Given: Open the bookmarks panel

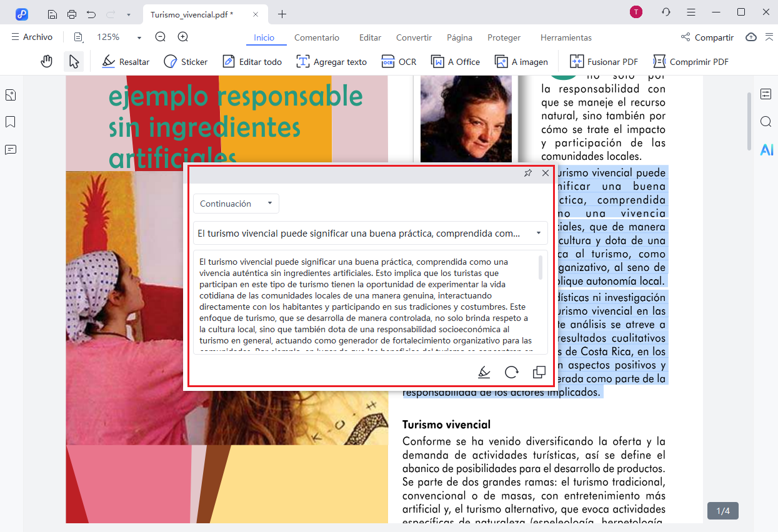Looking at the screenshot, I should click(x=11, y=122).
